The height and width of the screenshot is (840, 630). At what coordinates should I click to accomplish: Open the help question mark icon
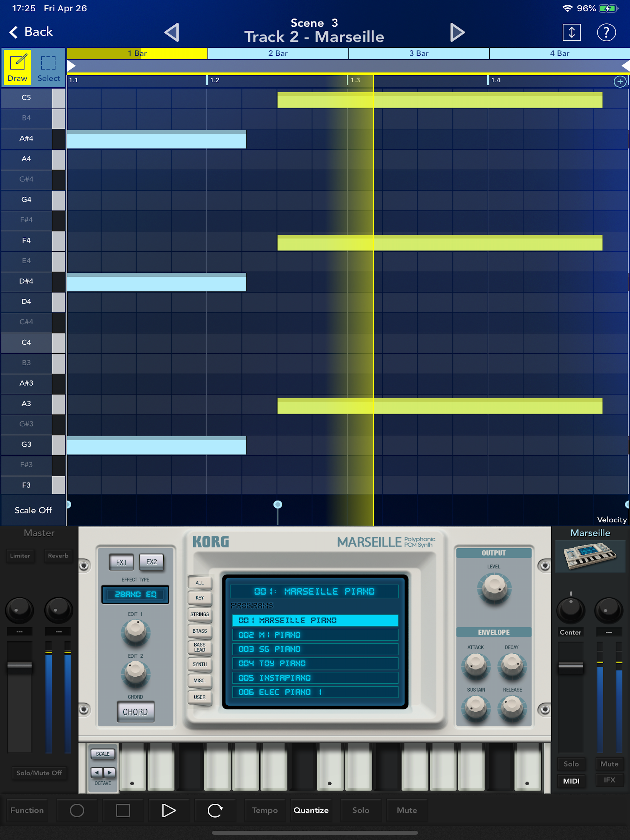606,32
